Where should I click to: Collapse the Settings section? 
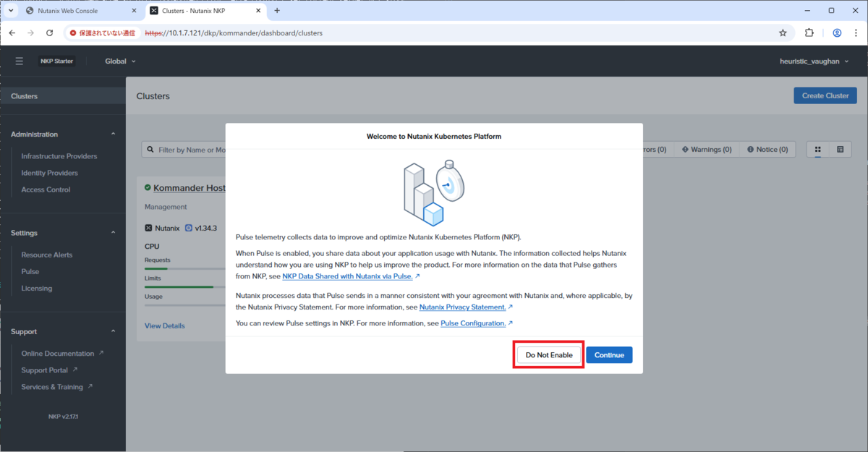click(114, 233)
